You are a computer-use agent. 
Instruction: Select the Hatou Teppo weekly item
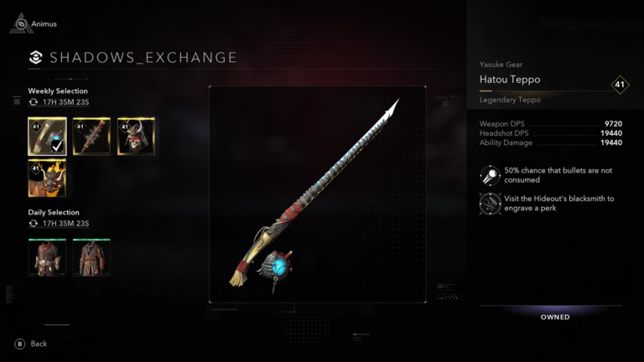[47, 137]
